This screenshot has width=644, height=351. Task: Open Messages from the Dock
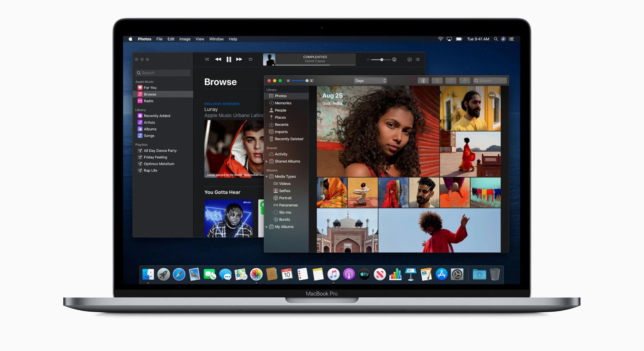(225, 275)
